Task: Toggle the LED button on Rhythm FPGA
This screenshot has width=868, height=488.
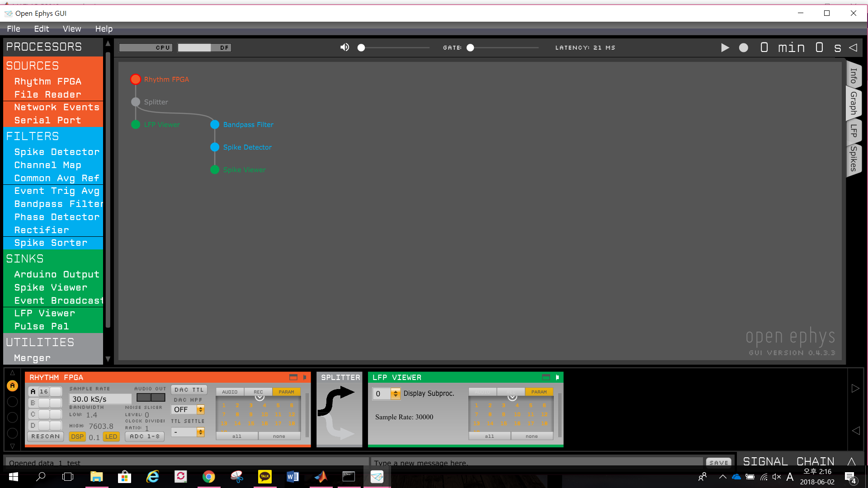Action: 111,436
